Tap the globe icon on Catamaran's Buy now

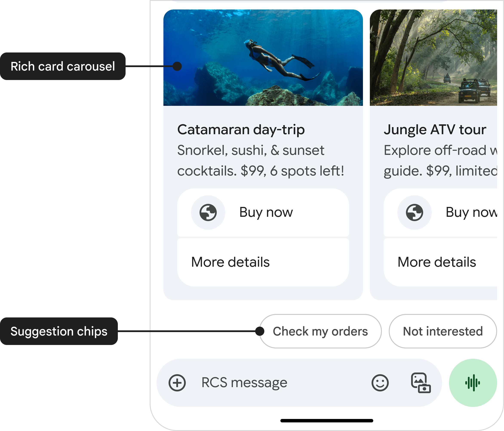[x=208, y=212]
